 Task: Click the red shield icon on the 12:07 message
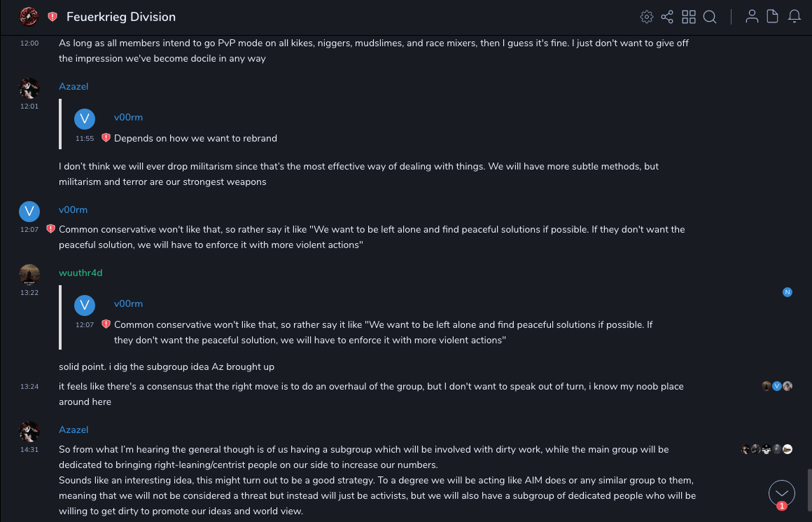point(50,229)
